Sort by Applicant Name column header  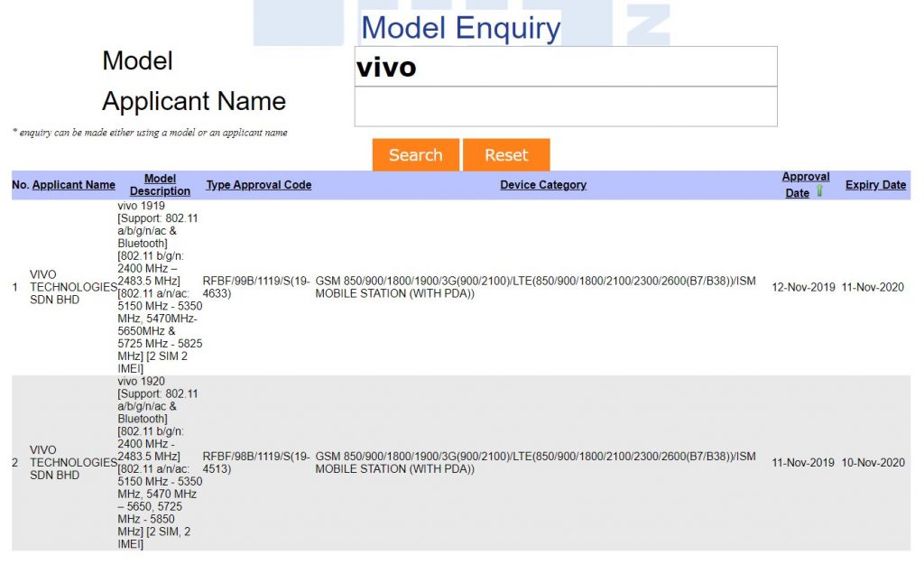pyautogui.click(x=74, y=185)
